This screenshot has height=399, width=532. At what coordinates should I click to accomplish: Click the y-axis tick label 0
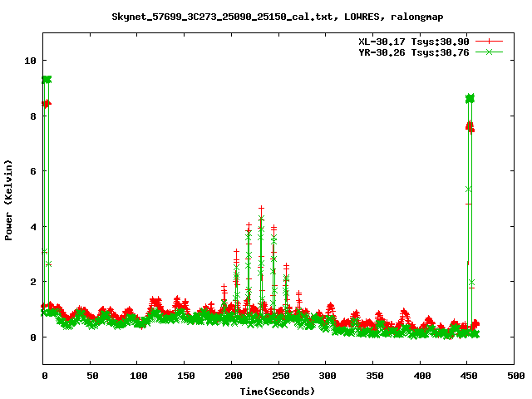[33, 337]
